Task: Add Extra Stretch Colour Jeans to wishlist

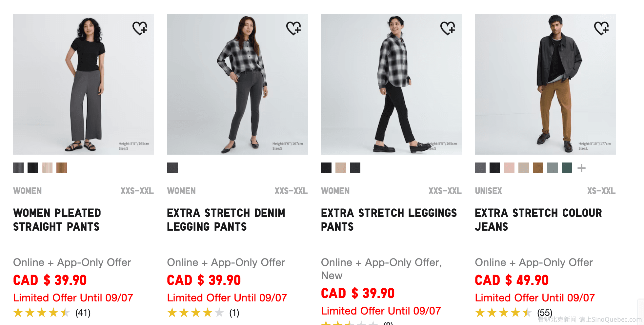Action: (x=601, y=28)
